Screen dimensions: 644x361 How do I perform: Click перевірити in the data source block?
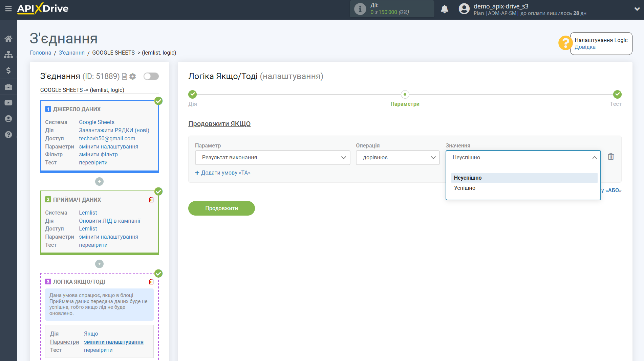tap(93, 162)
